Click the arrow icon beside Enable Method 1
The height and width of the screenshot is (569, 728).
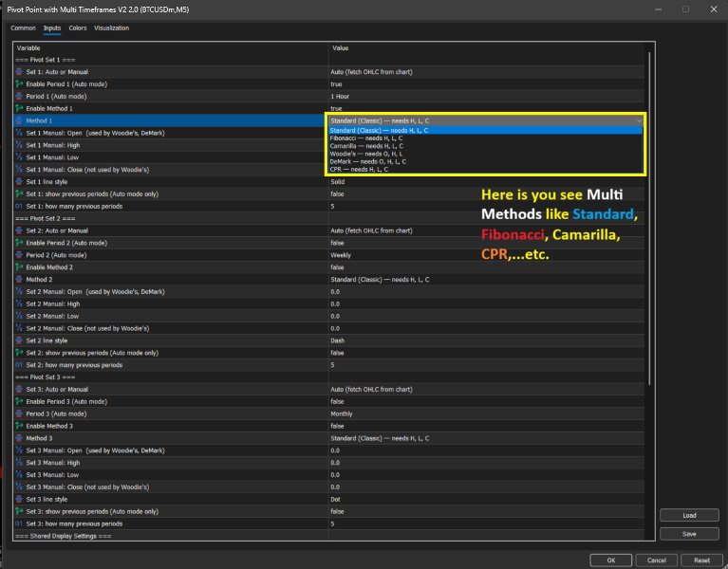[19, 108]
